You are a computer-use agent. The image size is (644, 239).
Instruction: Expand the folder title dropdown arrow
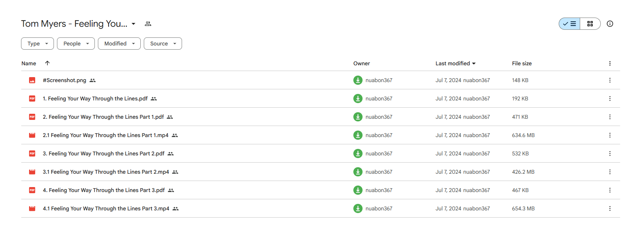click(x=133, y=24)
